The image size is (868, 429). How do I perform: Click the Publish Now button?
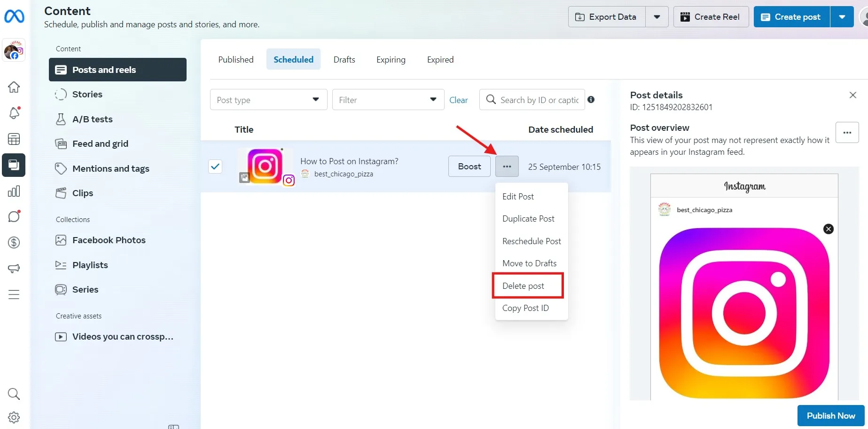coord(831,415)
